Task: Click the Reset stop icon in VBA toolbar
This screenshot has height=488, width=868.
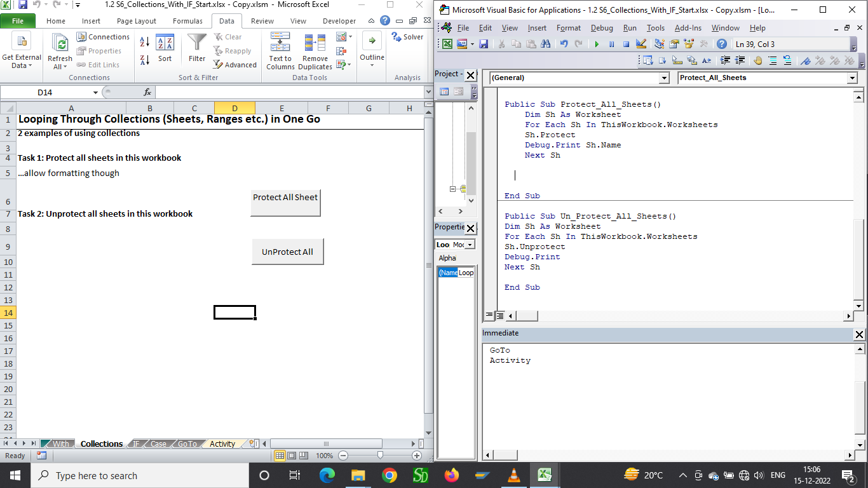Action: 626,44
